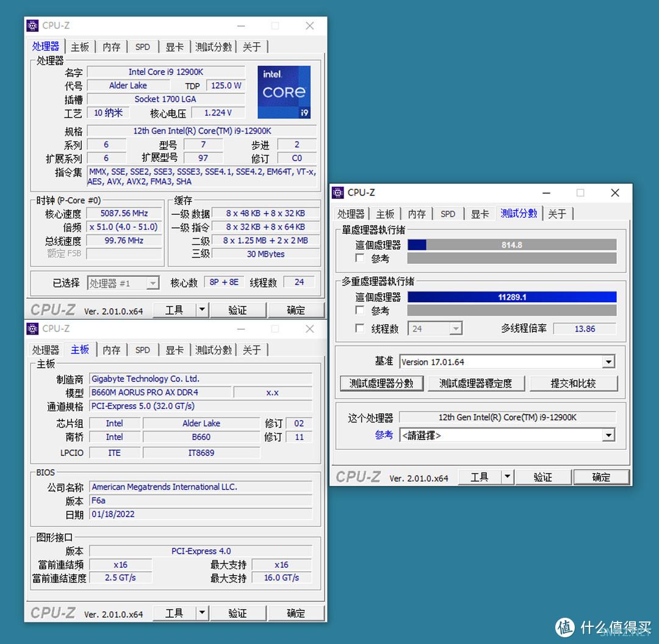Open SPD tab in processor window
Image resolution: width=659 pixels, height=644 pixels.
pyautogui.click(x=142, y=46)
